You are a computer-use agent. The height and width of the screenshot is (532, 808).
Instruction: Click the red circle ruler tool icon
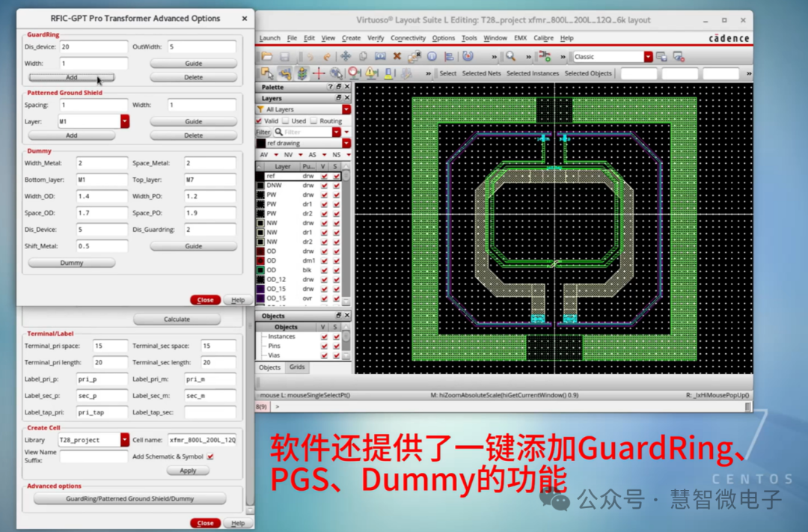[354, 73]
